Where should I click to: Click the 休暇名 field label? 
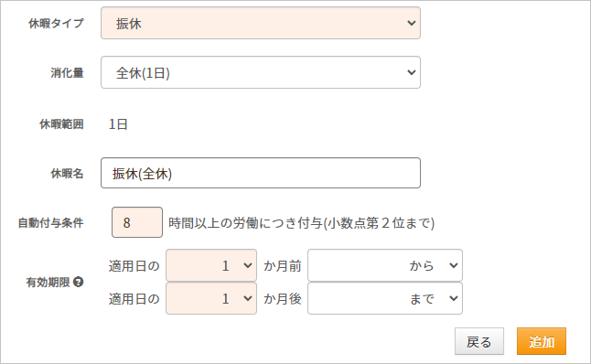[67, 174]
